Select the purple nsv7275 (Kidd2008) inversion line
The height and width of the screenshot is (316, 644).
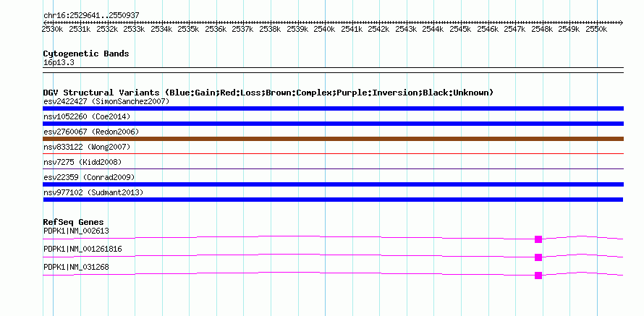click(333, 168)
